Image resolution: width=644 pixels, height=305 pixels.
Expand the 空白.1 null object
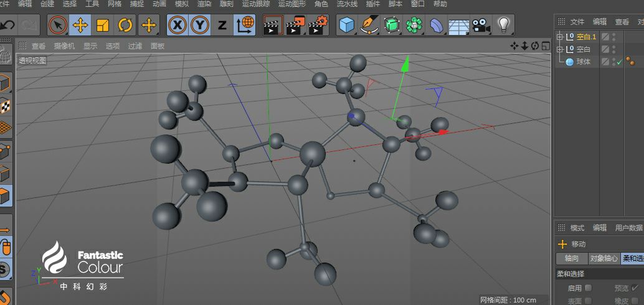[559, 37]
